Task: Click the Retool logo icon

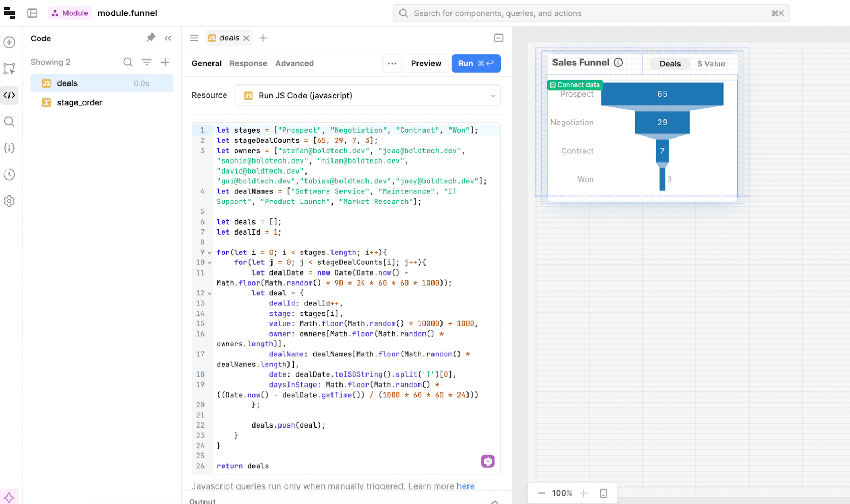Action: click(10, 13)
